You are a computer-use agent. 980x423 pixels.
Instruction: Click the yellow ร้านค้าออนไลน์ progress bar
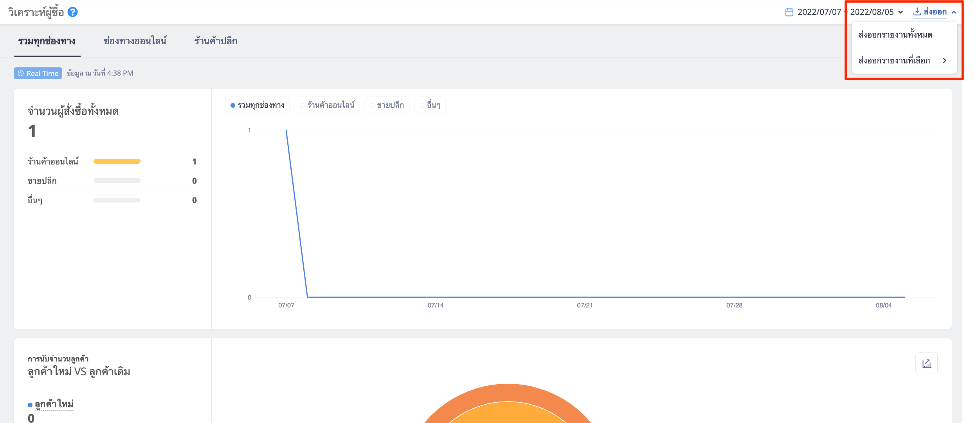tap(117, 161)
